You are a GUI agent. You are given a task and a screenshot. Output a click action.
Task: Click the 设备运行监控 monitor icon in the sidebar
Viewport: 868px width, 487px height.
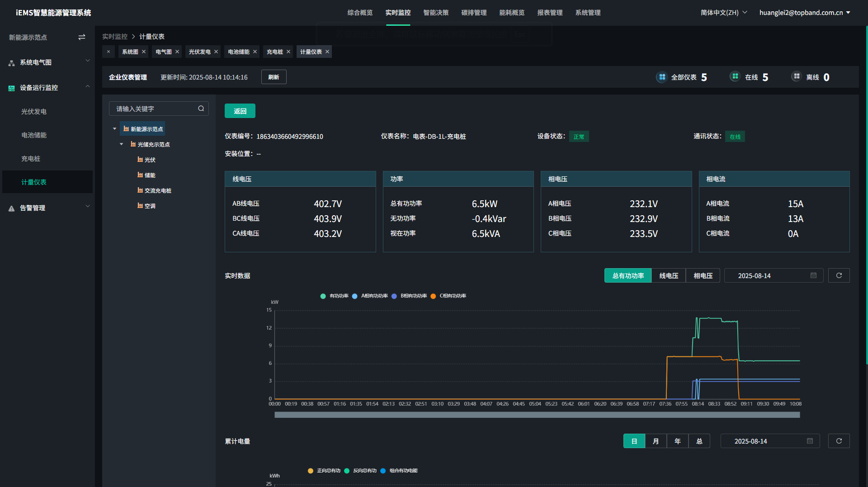coord(11,88)
